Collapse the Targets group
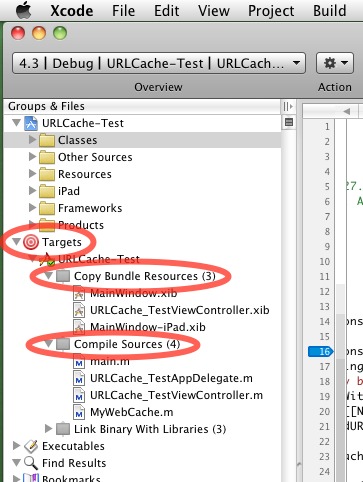Viewport: 363px width, 482px height. pos(16,242)
